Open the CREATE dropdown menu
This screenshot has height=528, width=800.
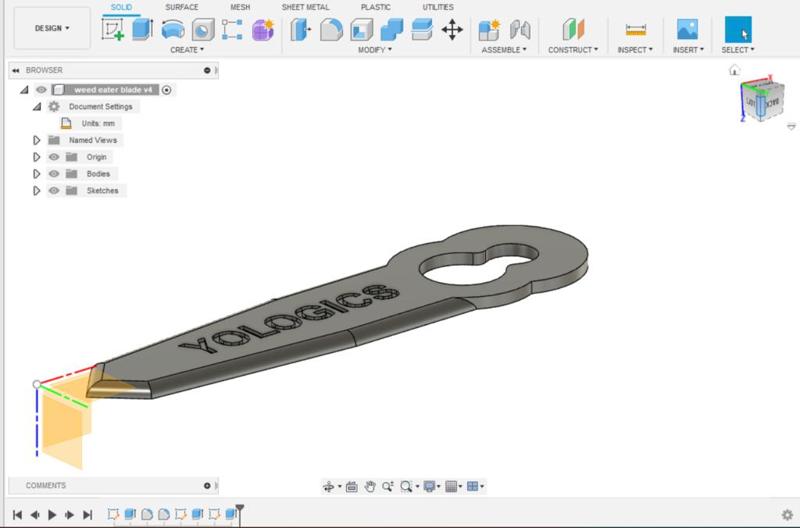coord(187,49)
